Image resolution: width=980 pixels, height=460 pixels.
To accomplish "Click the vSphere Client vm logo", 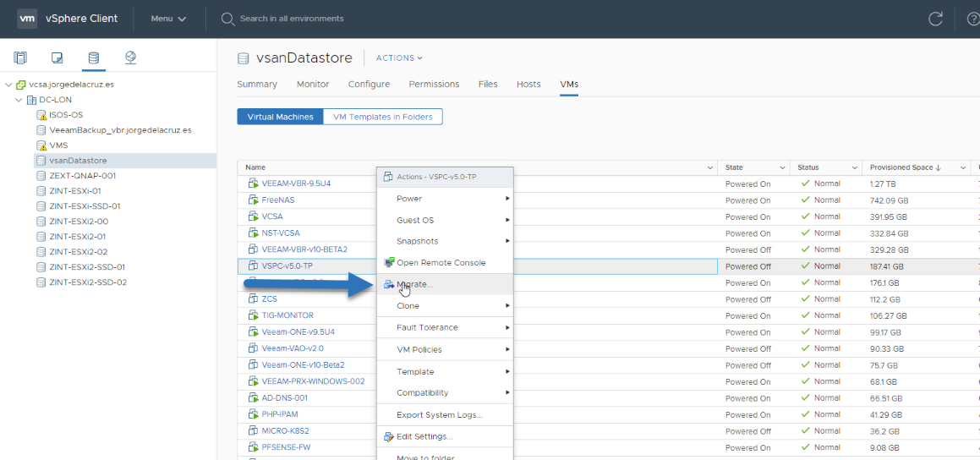I will (26, 18).
